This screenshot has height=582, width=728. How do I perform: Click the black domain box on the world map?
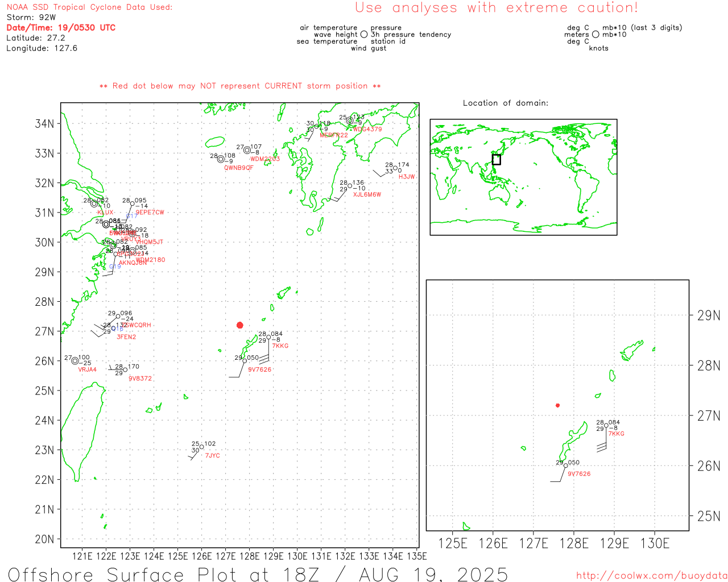click(x=496, y=160)
